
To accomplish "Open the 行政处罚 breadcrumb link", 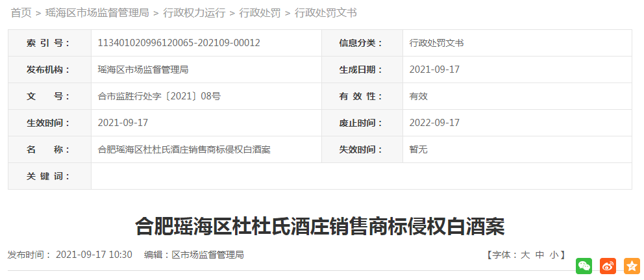I will pyautogui.click(x=260, y=13).
